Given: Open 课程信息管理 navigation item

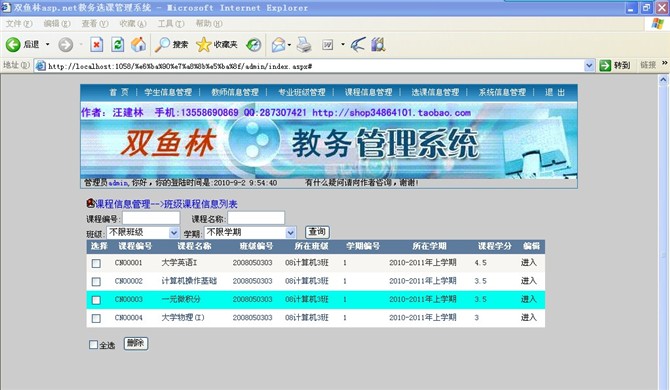Looking at the screenshot, I should [368, 92].
